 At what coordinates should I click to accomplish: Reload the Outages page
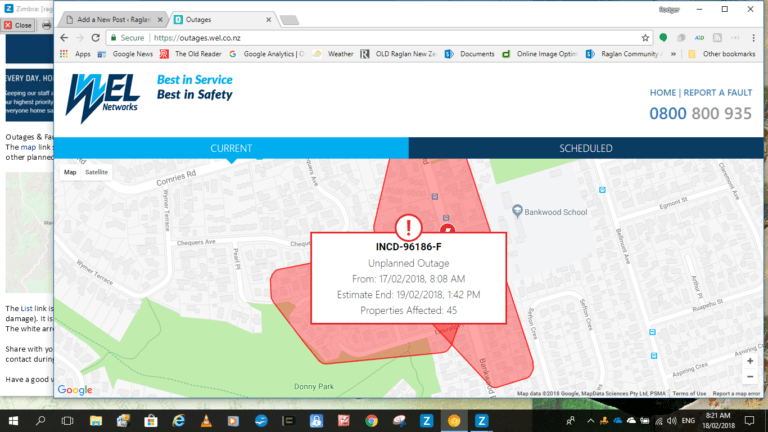pyautogui.click(x=96, y=38)
